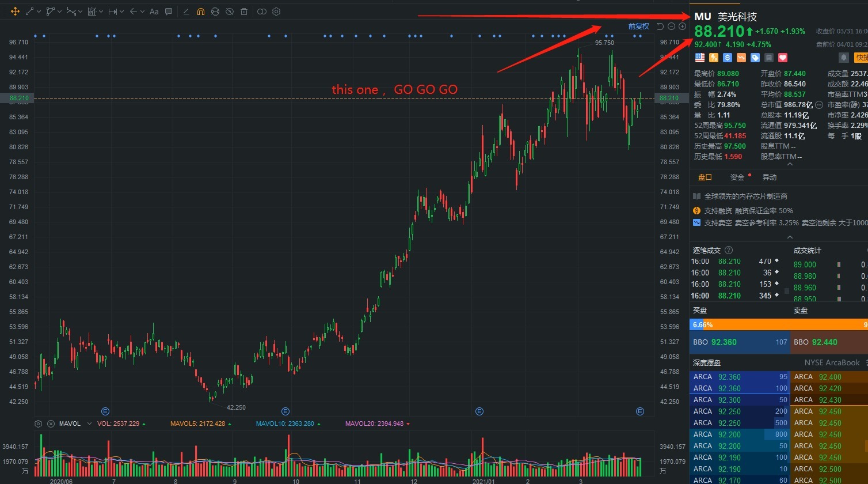Click the 成交统计 header
This screenshot has height=484, width=868.
coord(808,250)
